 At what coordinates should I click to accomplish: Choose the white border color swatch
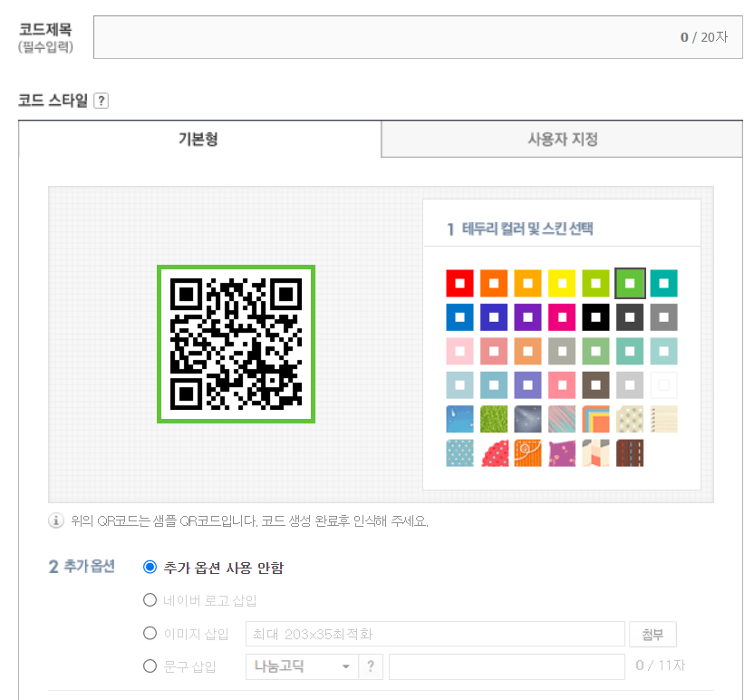(x=663, y=384)
